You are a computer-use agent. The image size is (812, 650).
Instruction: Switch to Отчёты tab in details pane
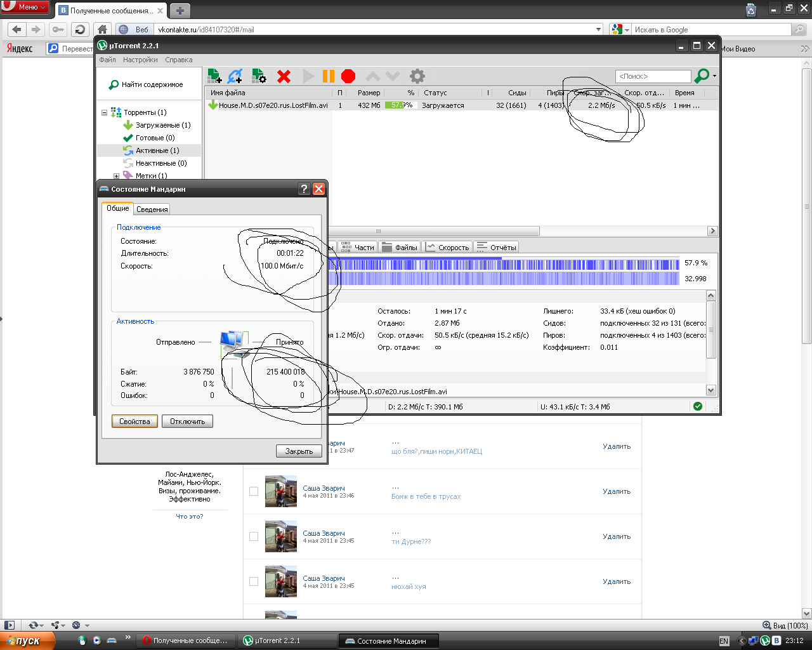496,248
